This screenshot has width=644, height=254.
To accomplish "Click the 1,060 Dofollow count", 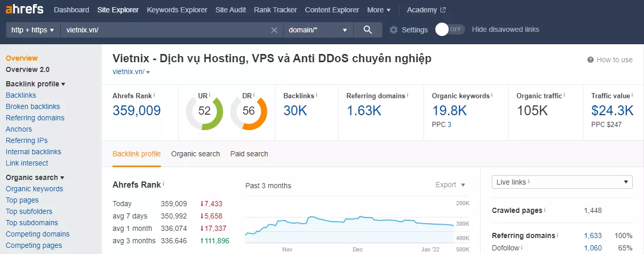I will coord(593,247).
